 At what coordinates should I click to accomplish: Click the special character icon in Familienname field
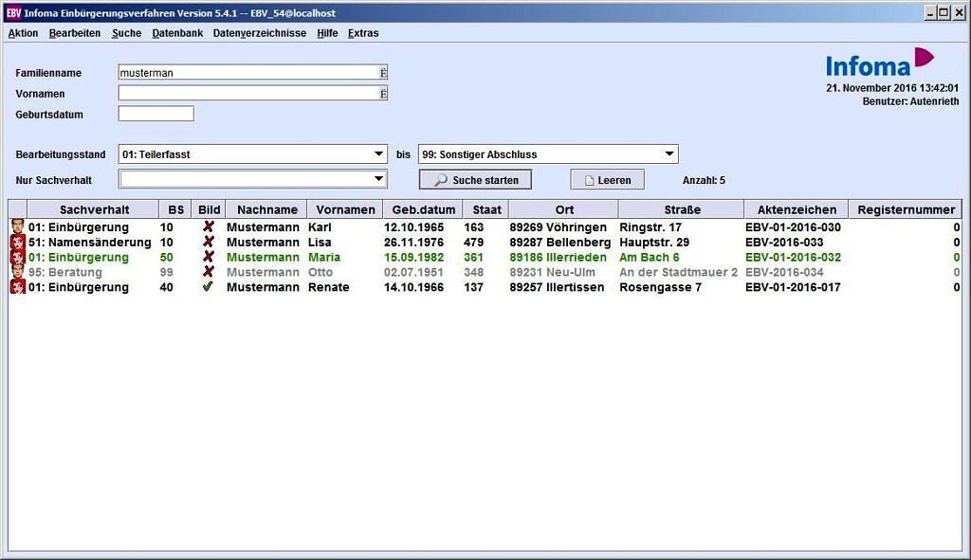[383, 73]
